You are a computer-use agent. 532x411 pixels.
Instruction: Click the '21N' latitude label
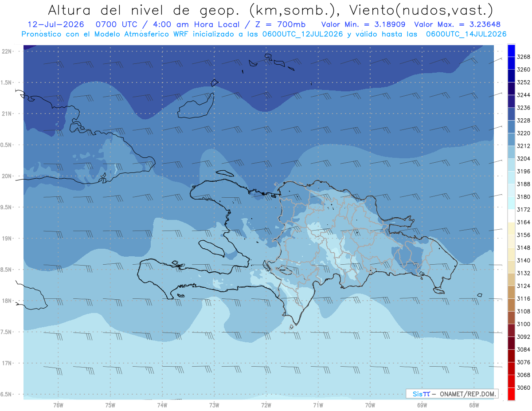pyautogui.click(x=6, y=114)
